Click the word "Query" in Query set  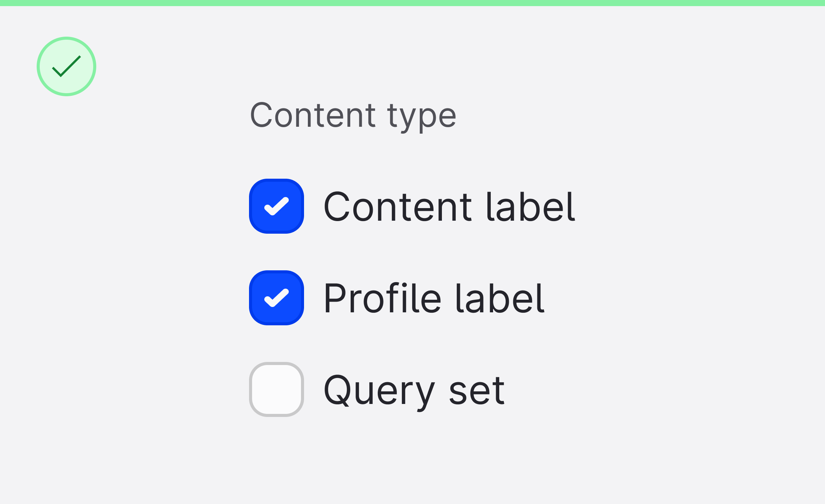379,390
